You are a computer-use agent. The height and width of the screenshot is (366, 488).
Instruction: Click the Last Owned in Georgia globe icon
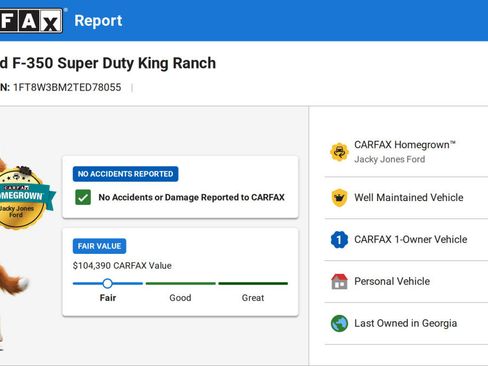pos(339,323)
